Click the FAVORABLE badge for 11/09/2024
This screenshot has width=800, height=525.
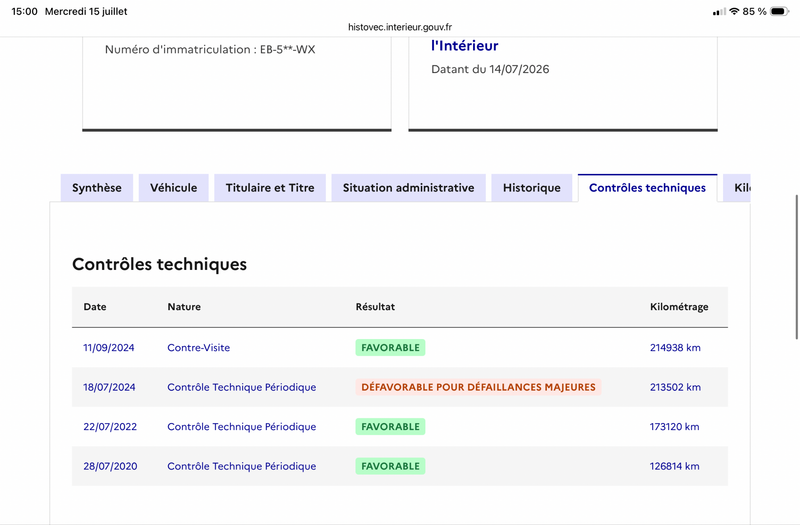[390, 347]
